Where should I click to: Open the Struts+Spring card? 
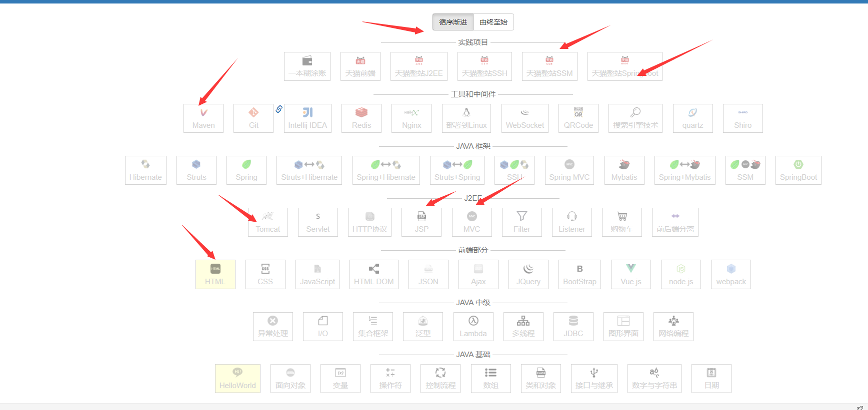[x=457, y=170]
